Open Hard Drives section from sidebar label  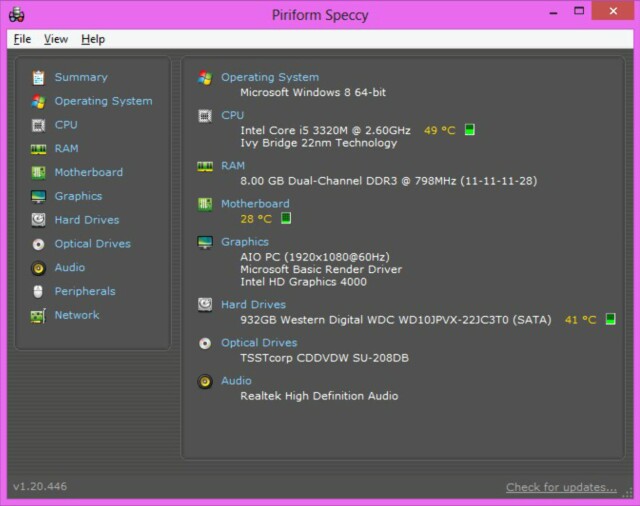point(87,220)
